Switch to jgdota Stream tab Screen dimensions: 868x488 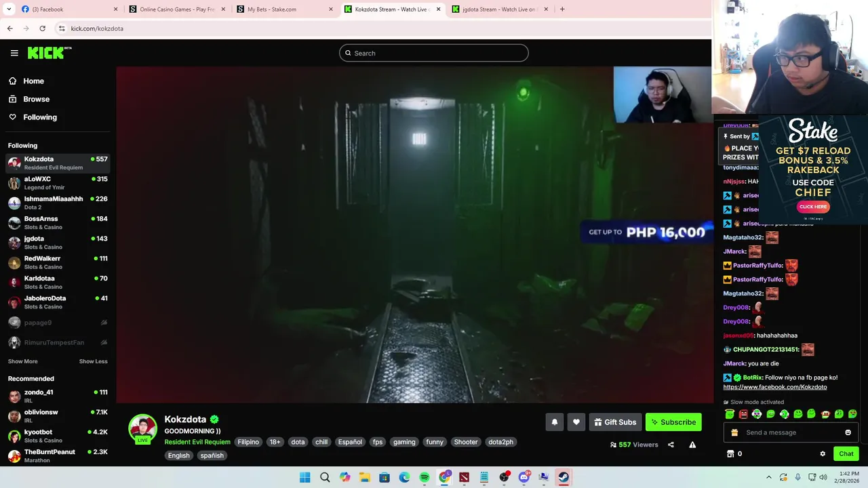(500, 9)
